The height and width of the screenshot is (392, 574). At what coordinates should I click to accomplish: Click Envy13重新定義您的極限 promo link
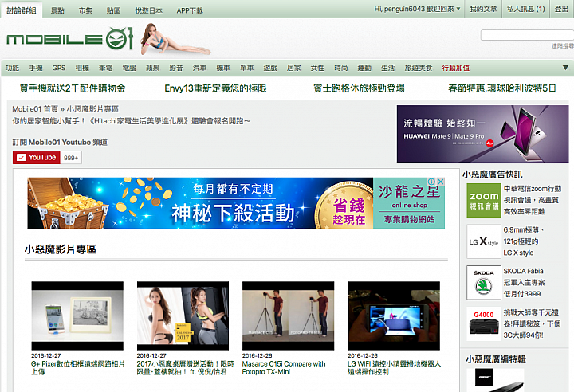pos(215,88)
